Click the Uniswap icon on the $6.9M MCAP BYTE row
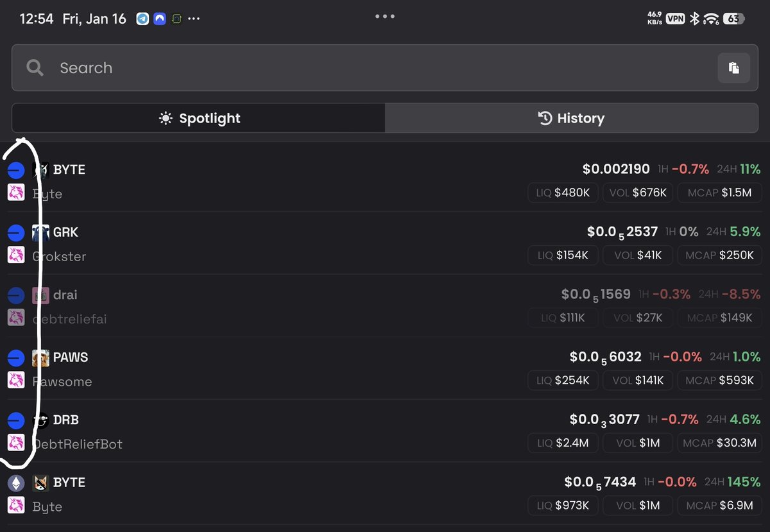The height and width of the screenshot is (532, 770). pyautogui.click(x=16, y=505)
